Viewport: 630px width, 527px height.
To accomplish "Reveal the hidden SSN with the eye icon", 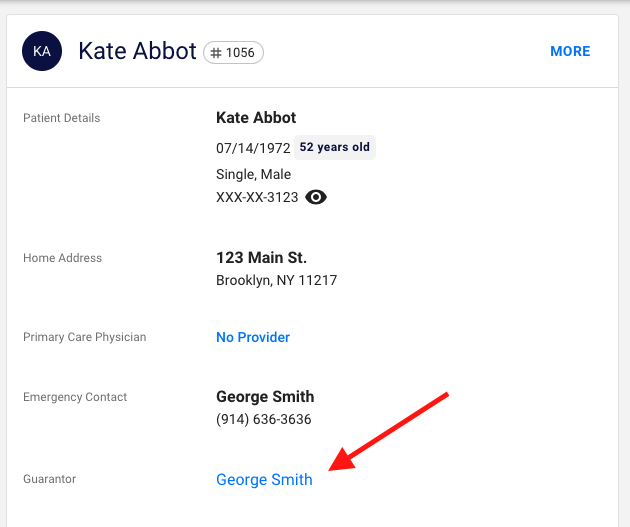I will click(316, 197).
